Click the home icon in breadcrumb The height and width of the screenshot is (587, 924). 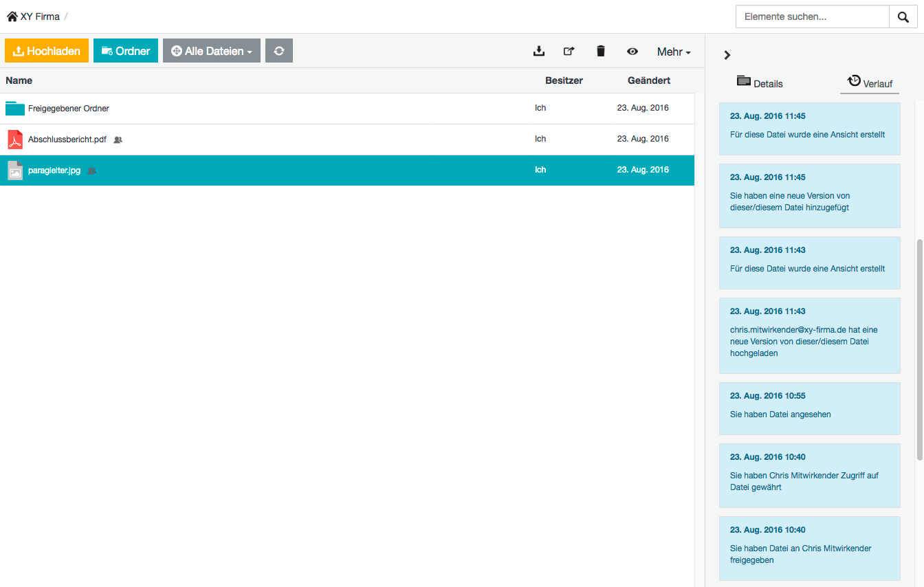[12, 16]
